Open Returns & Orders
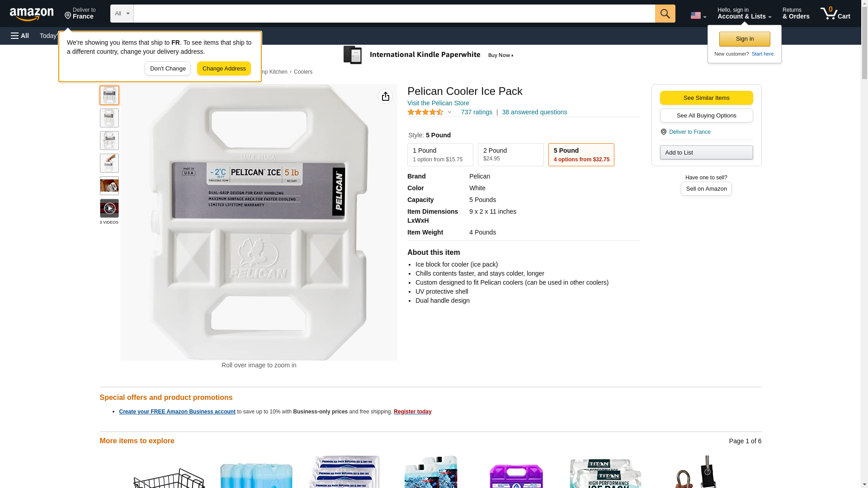The image size is (868, 488). pos(796,14)
